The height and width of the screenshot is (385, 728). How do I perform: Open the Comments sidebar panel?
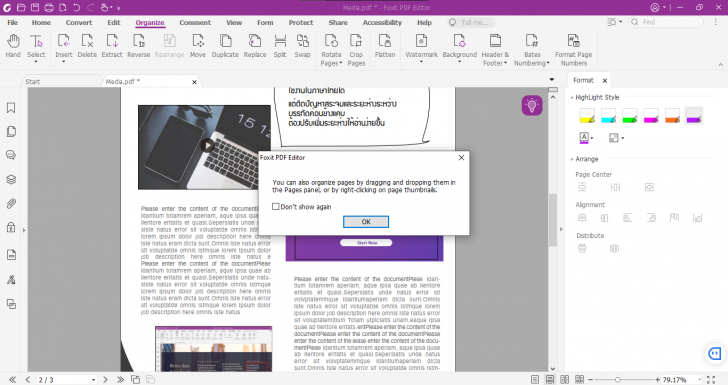pyautogui.click(x=11, y=155)
